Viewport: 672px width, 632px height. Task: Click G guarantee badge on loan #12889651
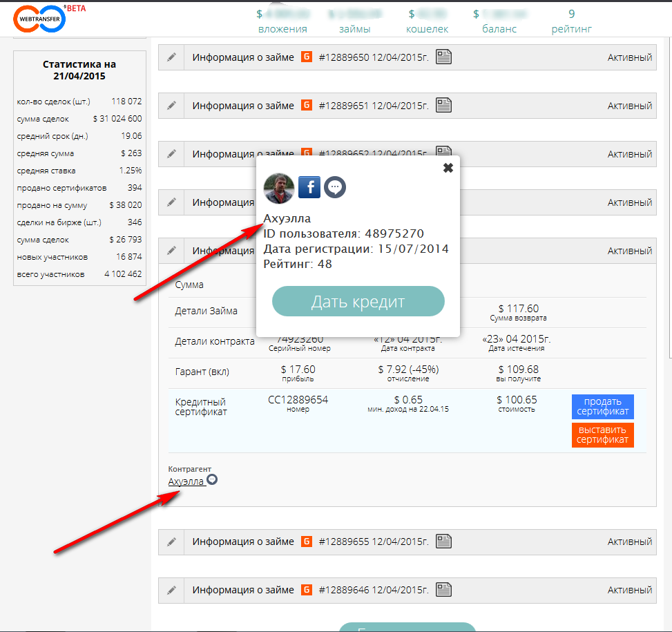pos(307,105)
